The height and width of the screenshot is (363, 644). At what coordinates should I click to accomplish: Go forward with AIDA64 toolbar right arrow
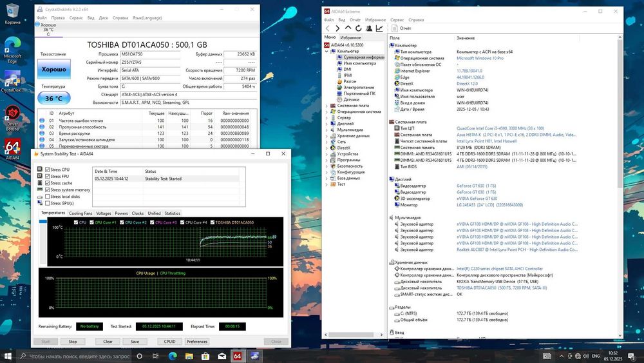coord(337,28)
